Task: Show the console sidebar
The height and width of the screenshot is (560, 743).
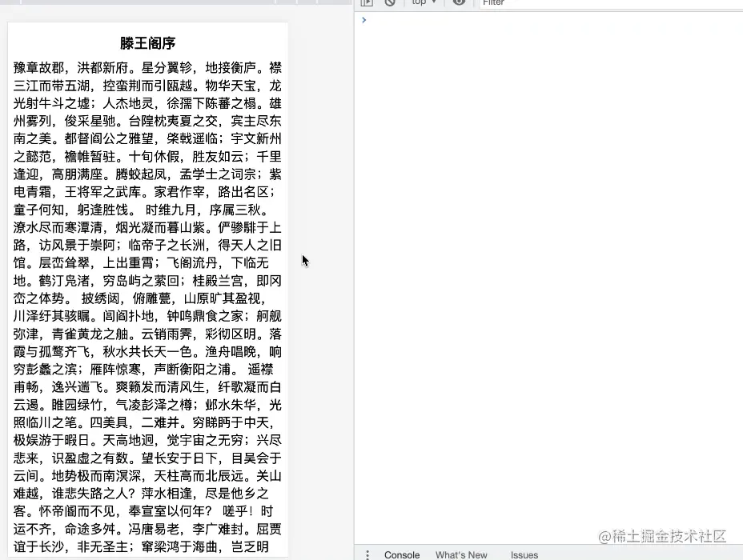Action: tap(367, 4)
